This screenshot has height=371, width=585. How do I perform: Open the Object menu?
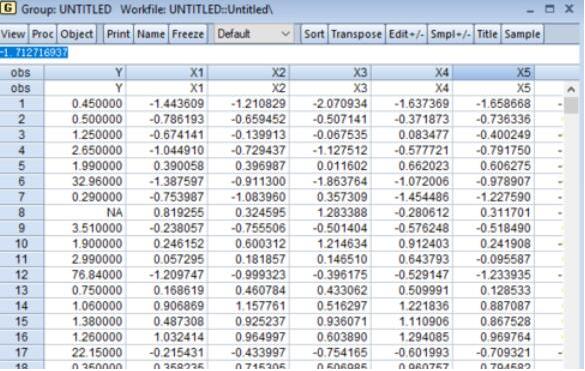(x=77, y=34)
